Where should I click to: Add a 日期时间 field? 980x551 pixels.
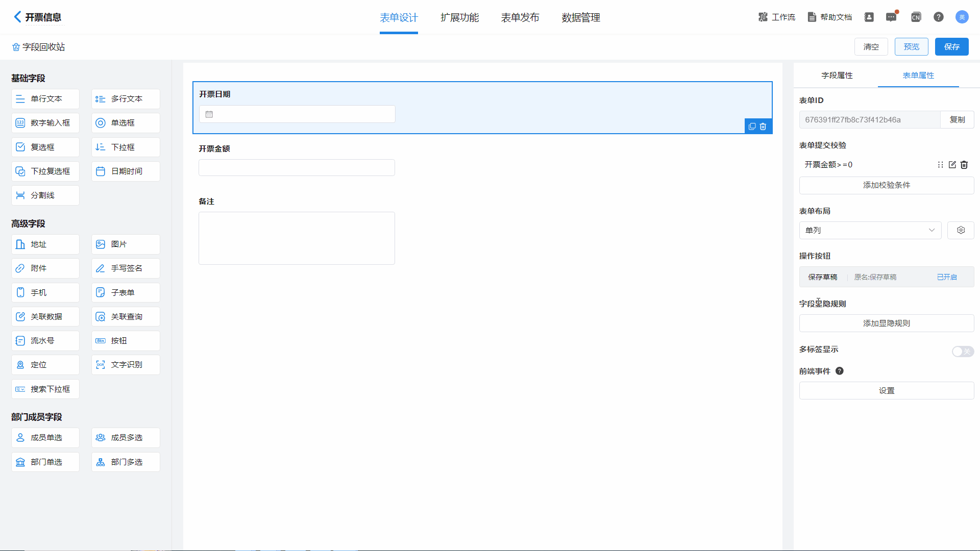pyautogui.click(x=126, y=171)
